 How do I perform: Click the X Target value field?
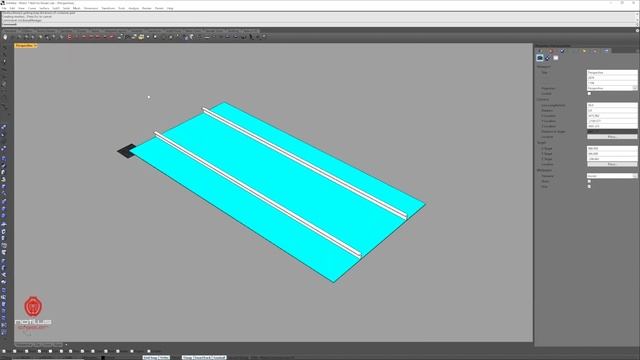click(x=612, y=149)
